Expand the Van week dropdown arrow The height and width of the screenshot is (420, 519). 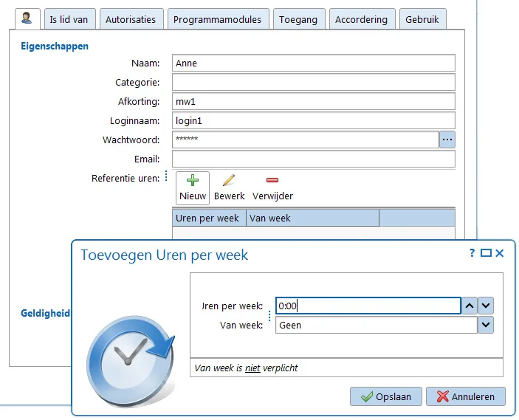(x=486, y=325)
